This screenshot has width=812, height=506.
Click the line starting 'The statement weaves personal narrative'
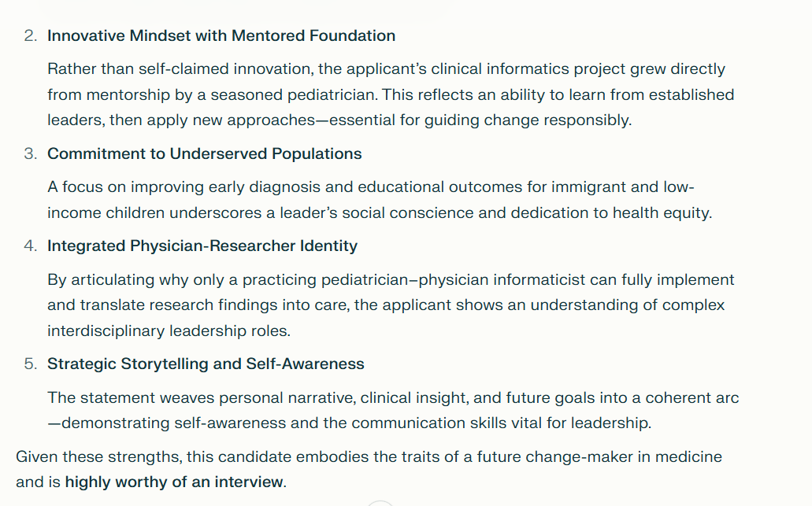[x=393, y=397]
